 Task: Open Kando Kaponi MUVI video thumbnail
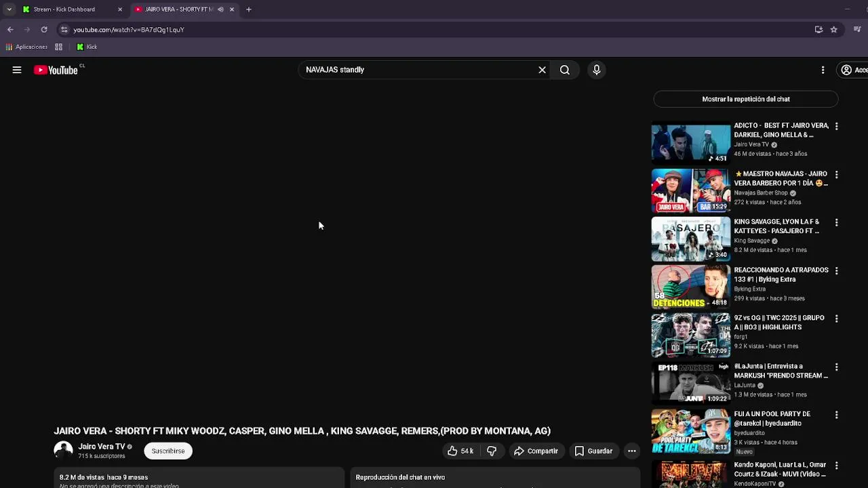pos(691,474)
